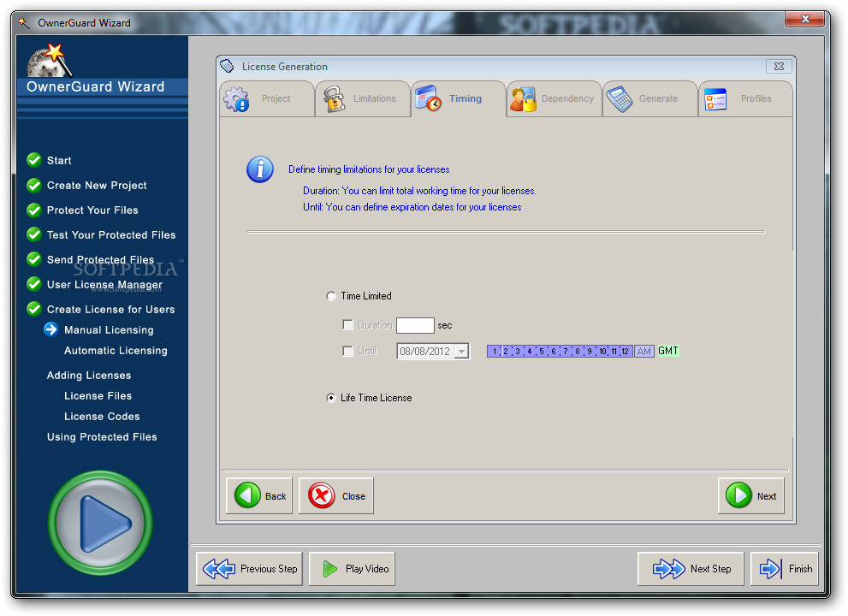
Task: Click the green check beside Create New Project
Action: 34,185
